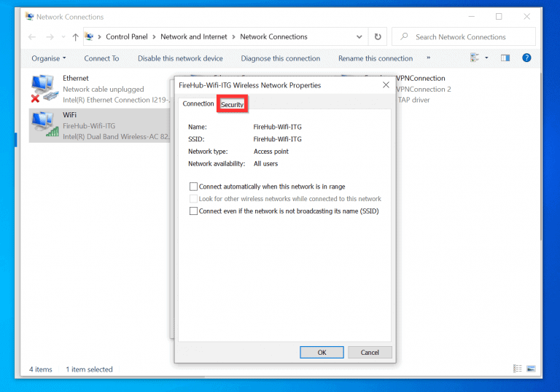The width and height of the screenshot is (560, 392).
Task: Switch to the Security tab
Action: (232, 104)
